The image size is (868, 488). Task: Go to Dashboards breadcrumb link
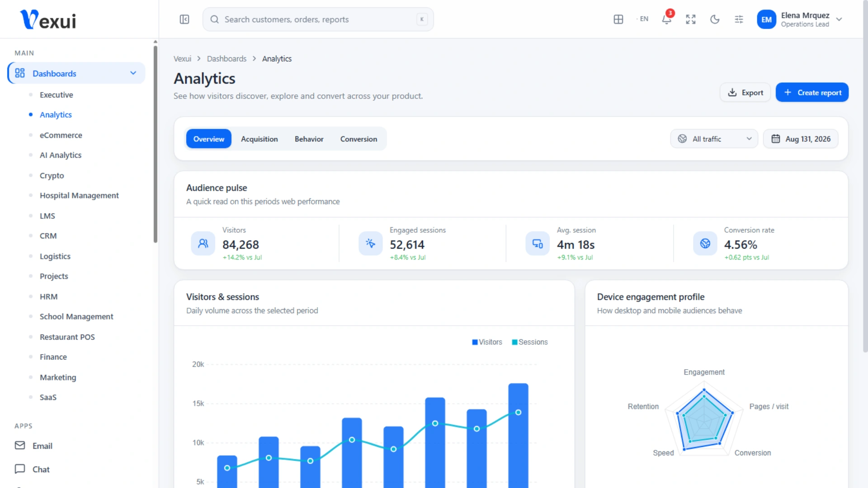pyautogui.click(x=226, y=59)
